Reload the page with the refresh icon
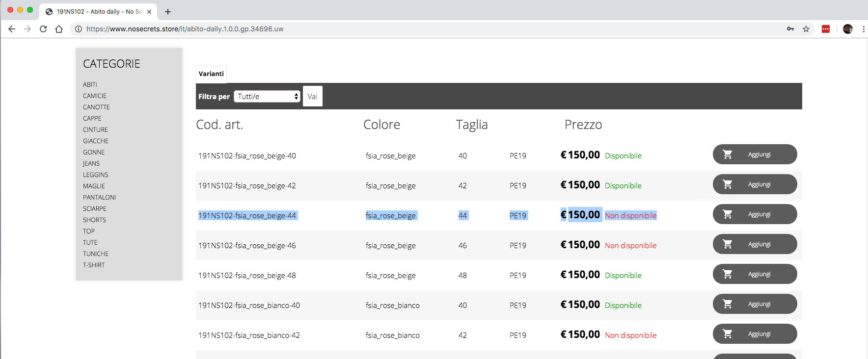This screenshot has width=868, height=359. 43,29
